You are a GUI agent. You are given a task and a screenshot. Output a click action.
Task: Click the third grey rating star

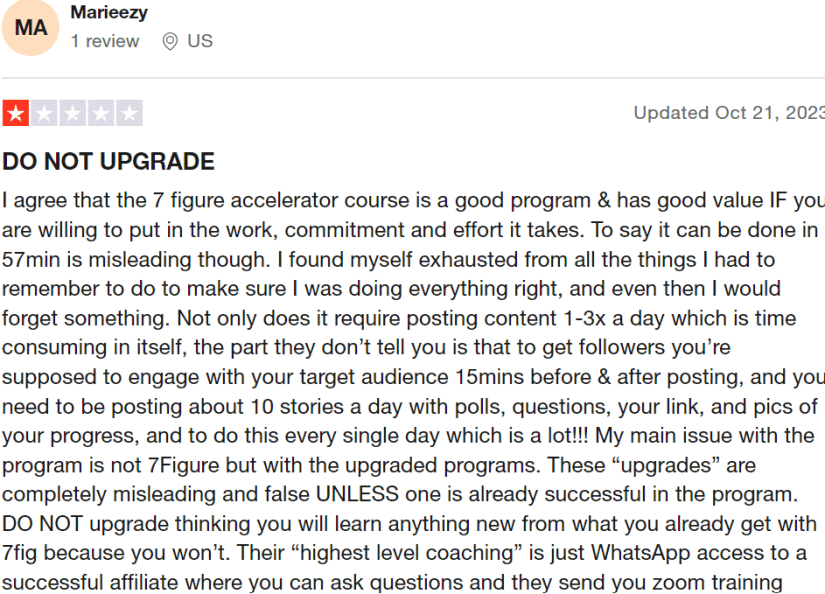click(x=73, y=113)
